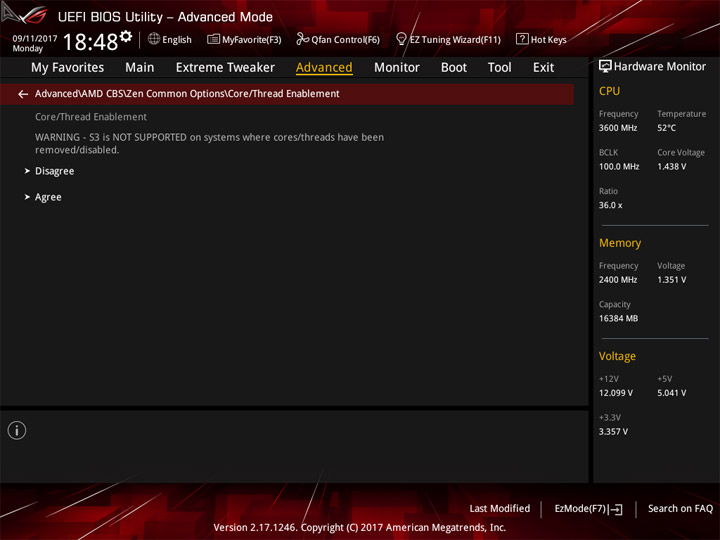
Task: Click the 09/11/2017 date
Action: (x=35, y=39)
